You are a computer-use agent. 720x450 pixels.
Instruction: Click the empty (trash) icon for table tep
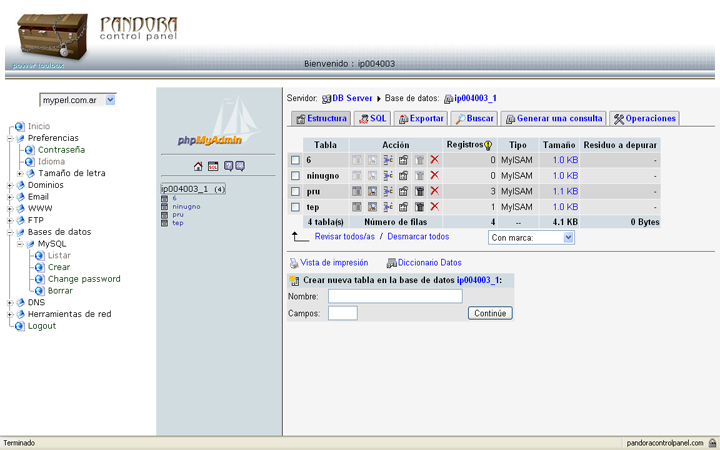coord(420,207)
